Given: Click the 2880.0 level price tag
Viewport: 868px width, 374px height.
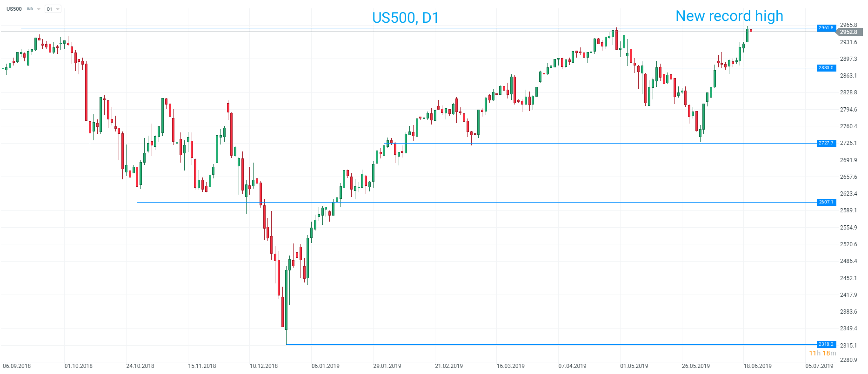Looking at the screenshot, I should point(826,68).
